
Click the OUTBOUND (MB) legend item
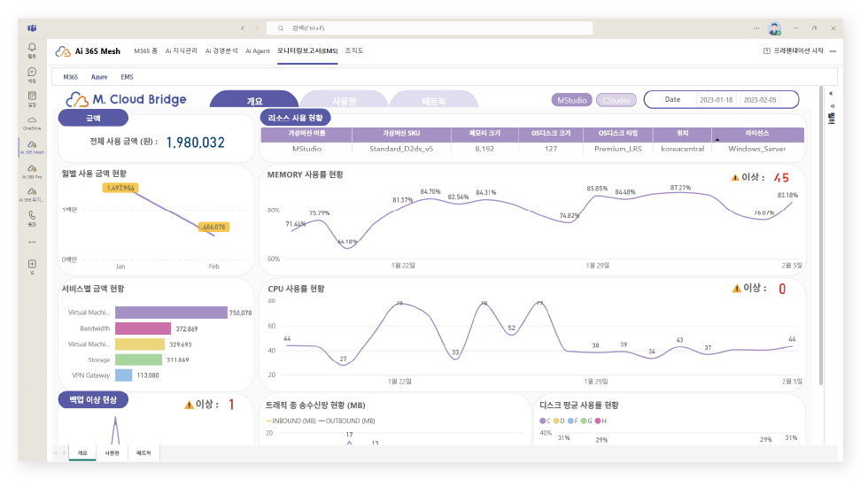point(347,421)
